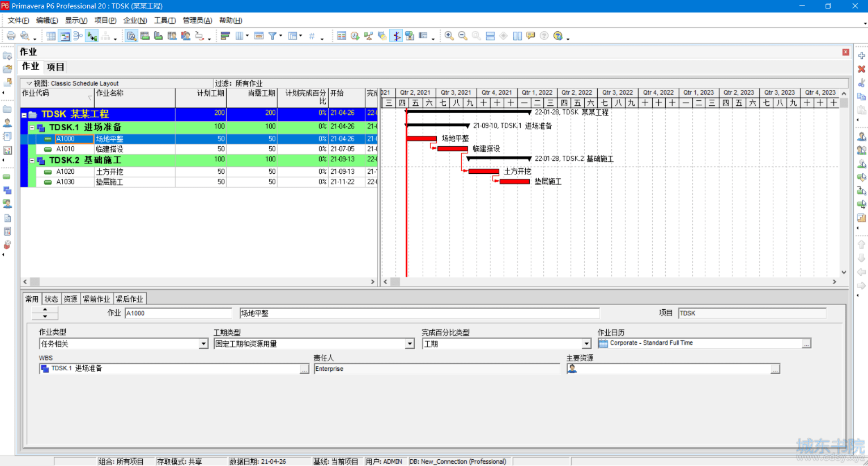Open the Timescale settings icon
The height and width of the screenshot is (466, 868).
coord(259,36)
